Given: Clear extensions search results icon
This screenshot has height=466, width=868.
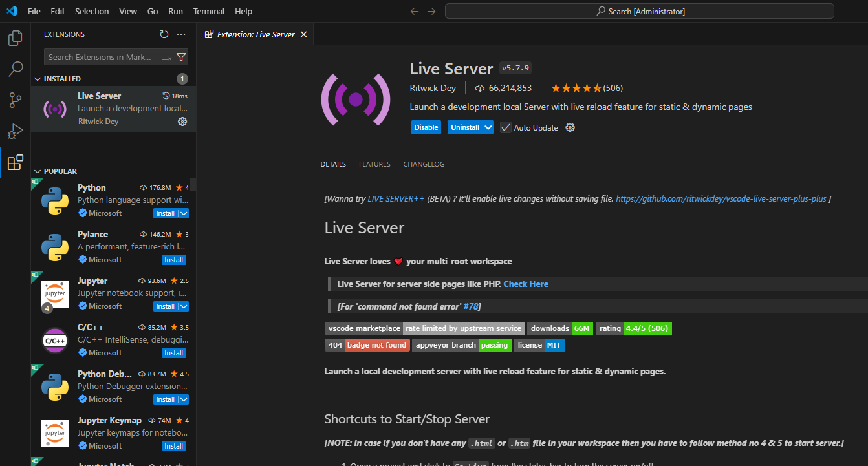Looking at the screenshot, I should pyautogui.click(x=167, y=57).
